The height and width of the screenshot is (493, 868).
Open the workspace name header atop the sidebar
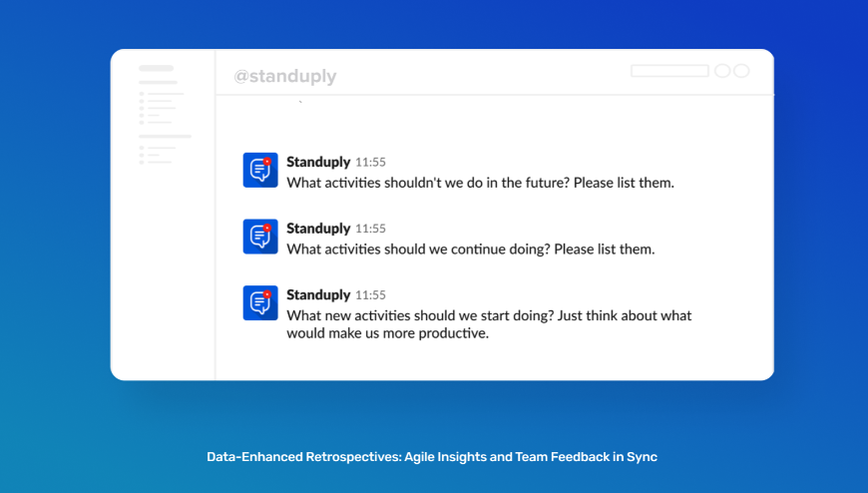156,68
